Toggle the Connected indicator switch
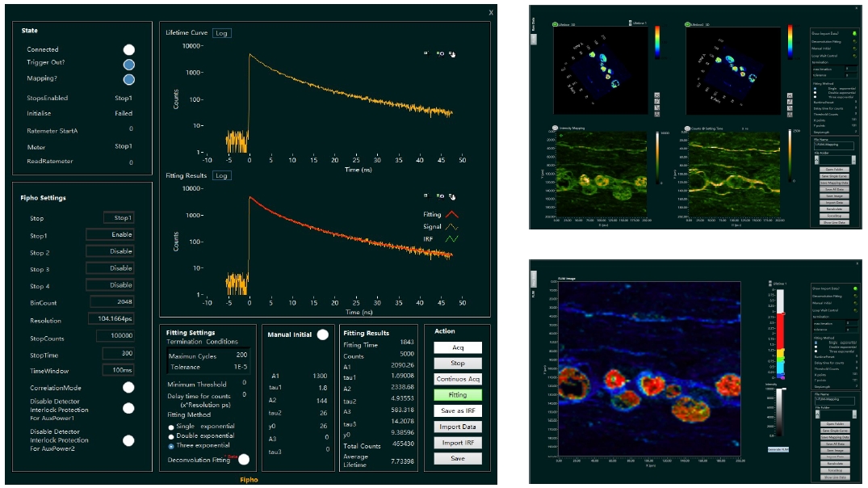The image size is (868, 488). tap(128, 50)
